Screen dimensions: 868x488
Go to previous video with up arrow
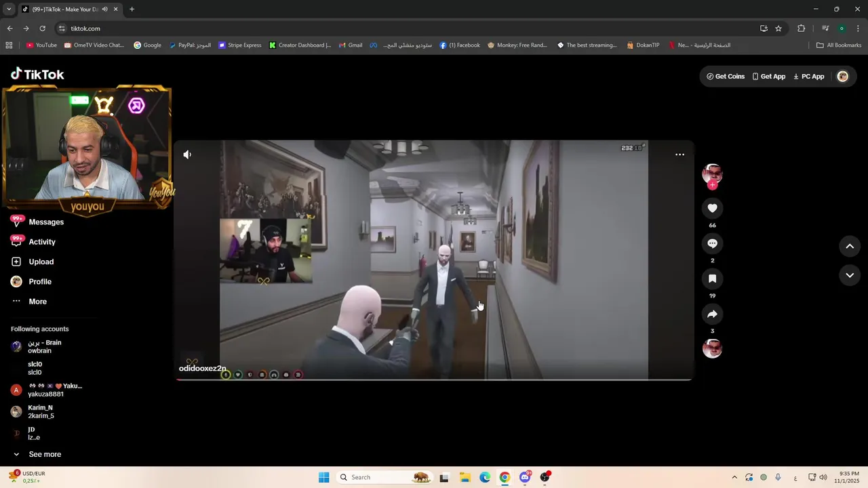click(850, 247)
